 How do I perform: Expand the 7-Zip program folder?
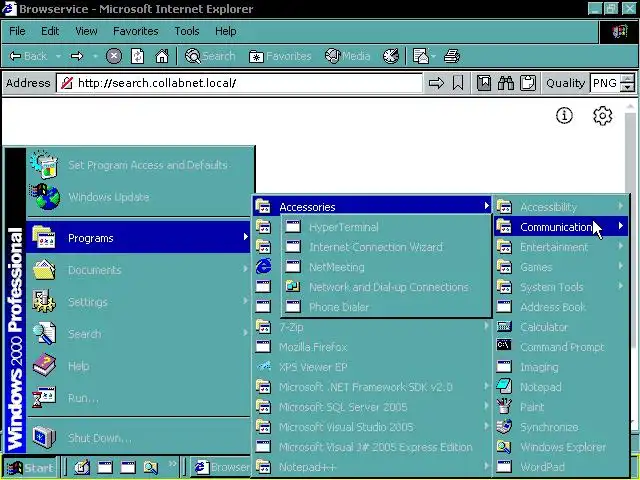pyautogui.click(x=372, y=327)
